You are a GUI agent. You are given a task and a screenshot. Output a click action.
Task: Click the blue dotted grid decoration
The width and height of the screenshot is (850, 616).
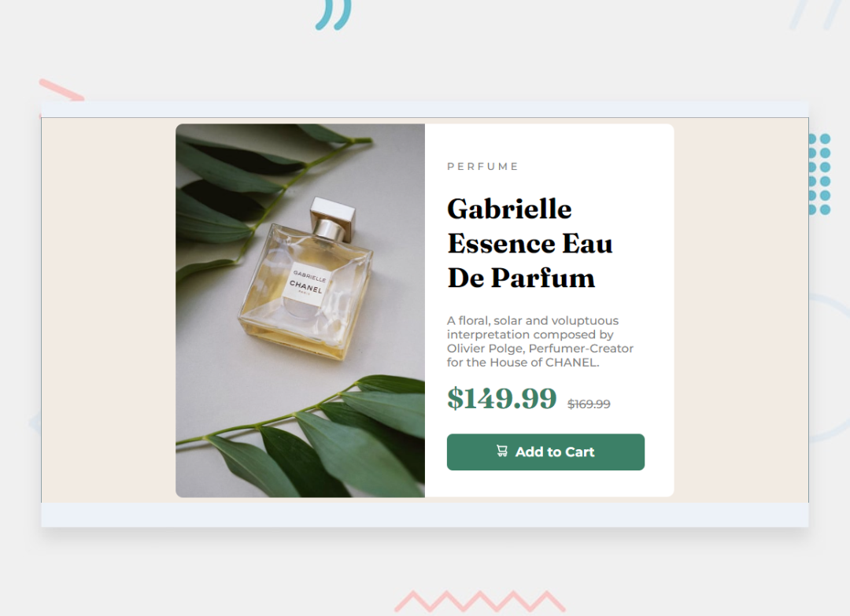point(819,175)
